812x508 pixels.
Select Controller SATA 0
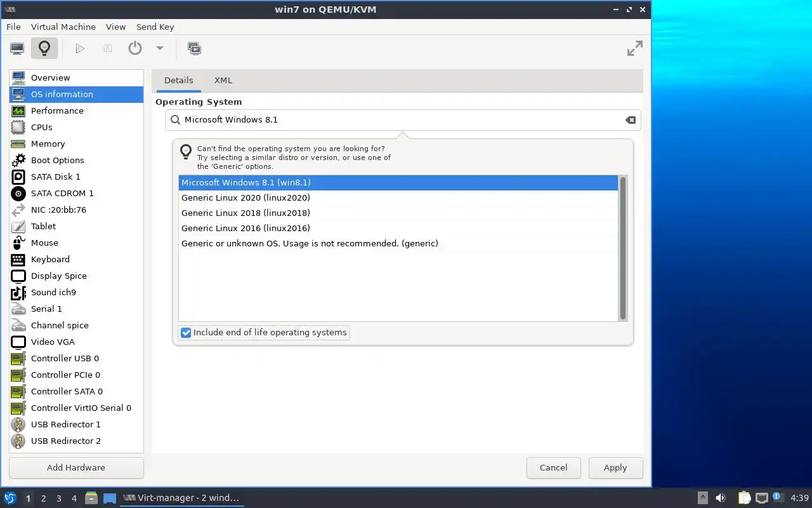pos(76,391)
